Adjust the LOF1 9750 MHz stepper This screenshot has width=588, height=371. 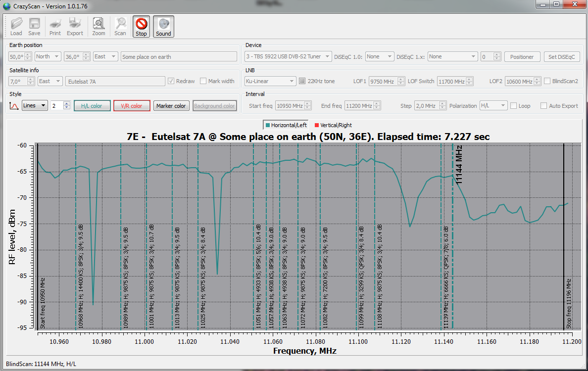tap(401, 81)
